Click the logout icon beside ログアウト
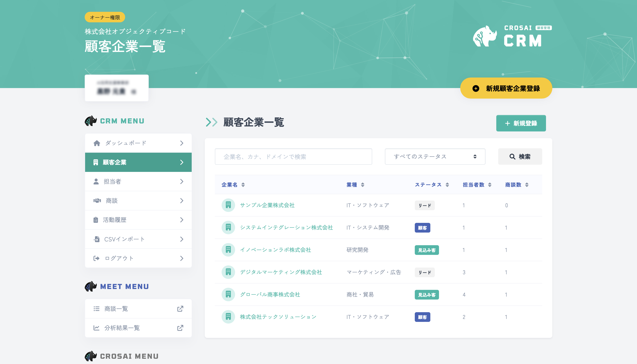The image size is (637, 364). (x=96, y=258)
